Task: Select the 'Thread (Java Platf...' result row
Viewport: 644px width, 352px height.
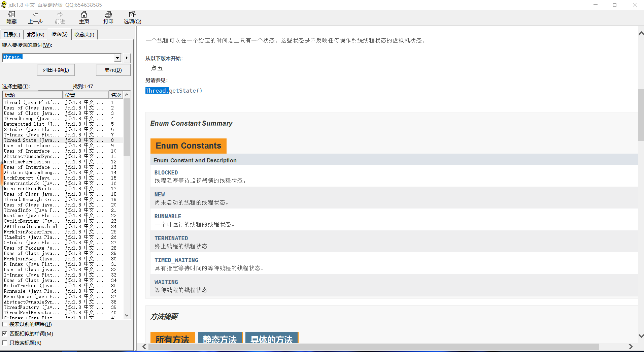Action: 63,102
